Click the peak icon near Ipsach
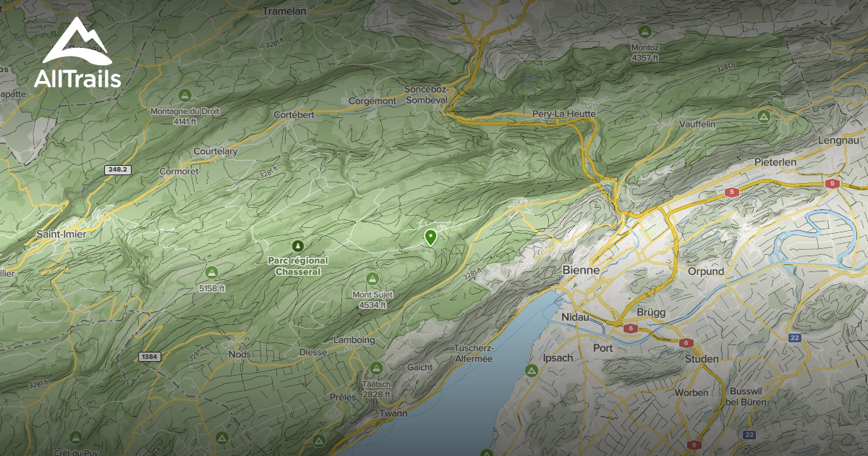868x456 pixels. (532, 371)
